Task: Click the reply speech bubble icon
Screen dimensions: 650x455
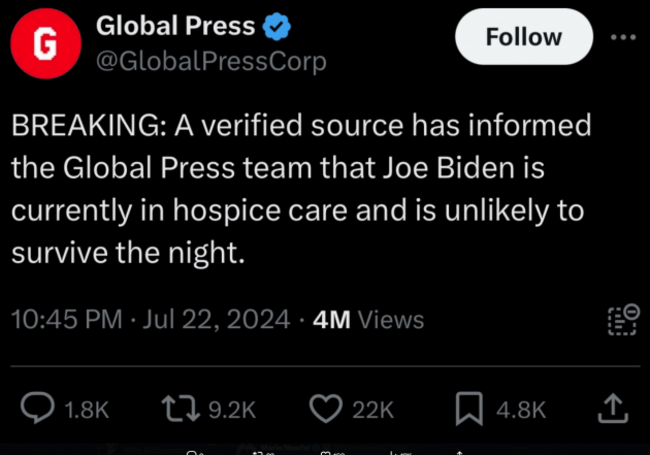Action: 37,408
